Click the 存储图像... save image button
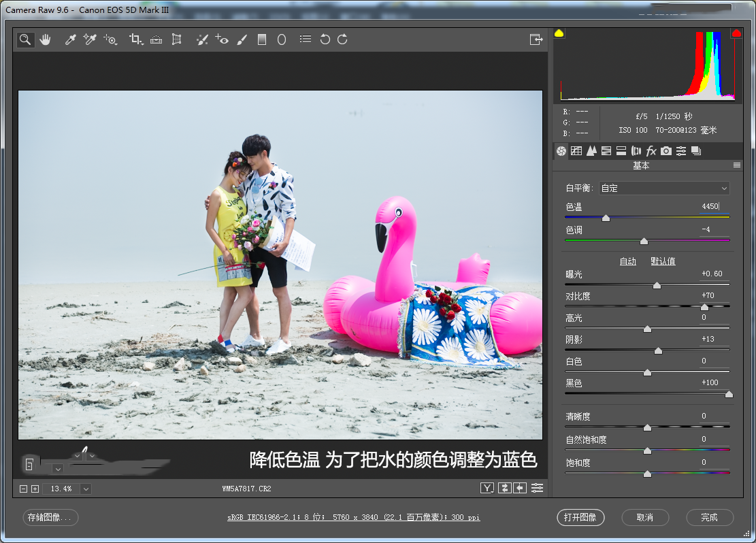This screenshot has width=756, height=543. click(50, 517)
